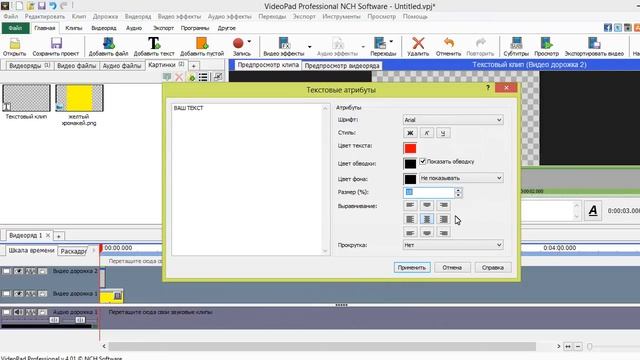Click the Facebook share icon
Image resolution: width=640 pixels, height=360 pixels.
click(x=608, y=27)
